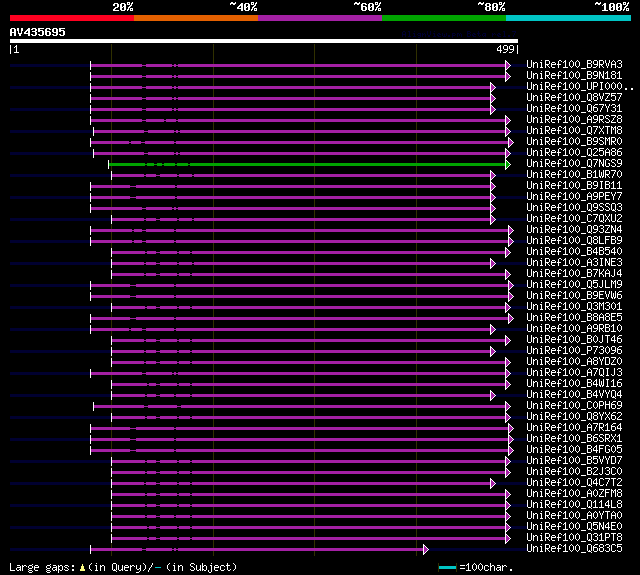The image size is (640, 575).
Task: Select the UniRef100_Q7XTM8 hit label
Action: click(574, 131)
